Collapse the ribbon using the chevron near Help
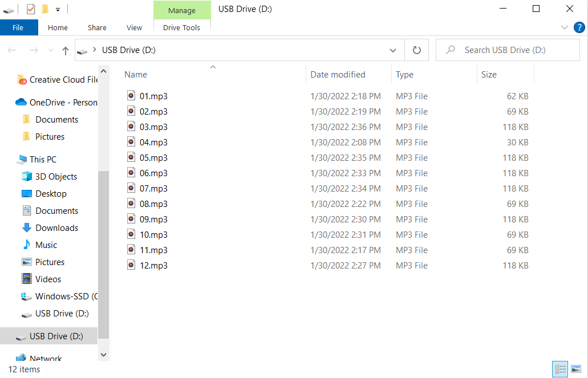The width and height of the screenshot is (588, 378). [564, 27]
